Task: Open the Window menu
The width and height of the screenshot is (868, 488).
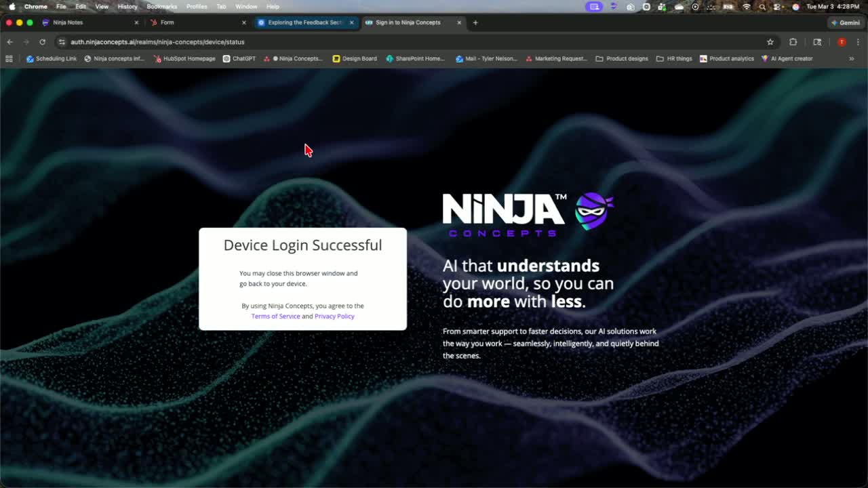Action: 246,6
